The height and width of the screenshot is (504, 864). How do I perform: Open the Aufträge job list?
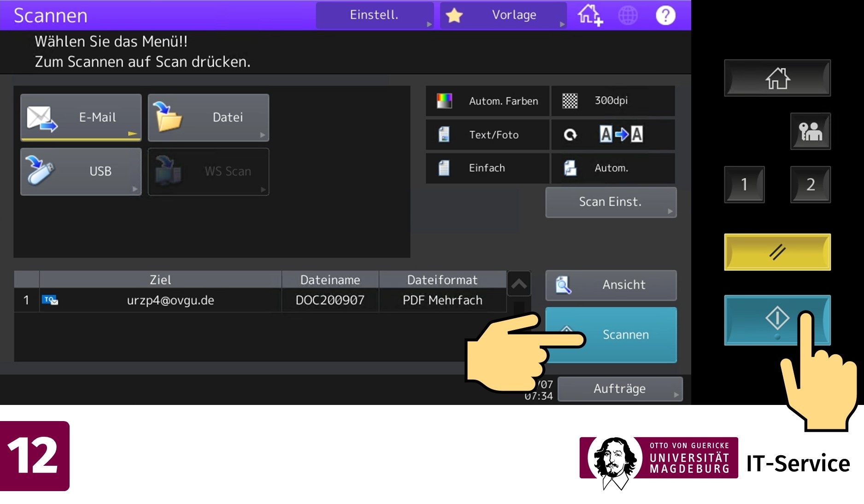[x=620, y=389]
